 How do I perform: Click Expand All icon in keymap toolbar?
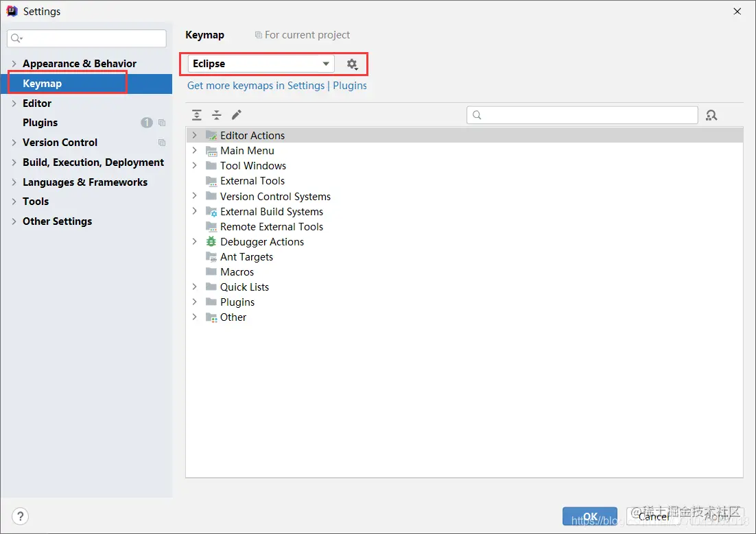[197, 114]
